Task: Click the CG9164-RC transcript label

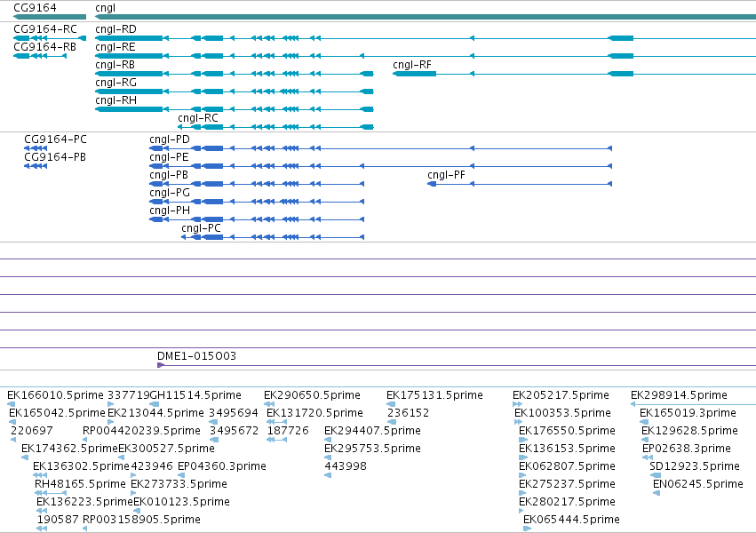Action: click(44, 29)
